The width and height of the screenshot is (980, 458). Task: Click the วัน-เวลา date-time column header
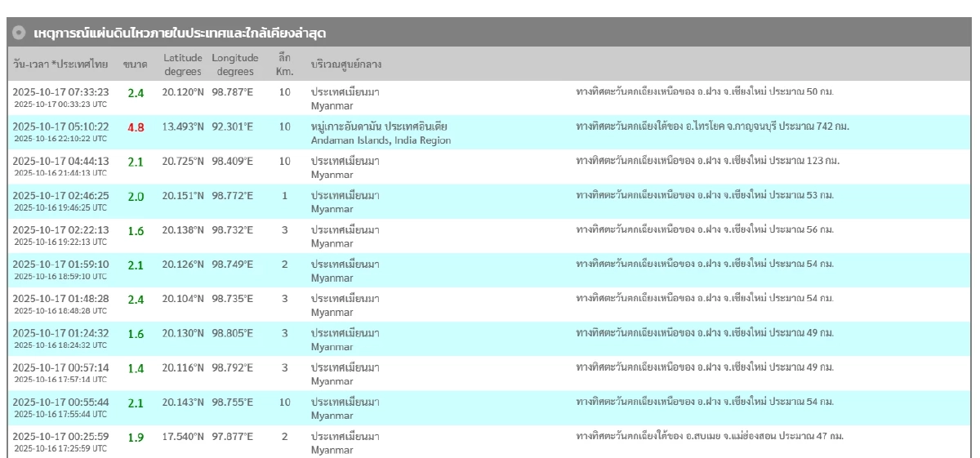60,64
